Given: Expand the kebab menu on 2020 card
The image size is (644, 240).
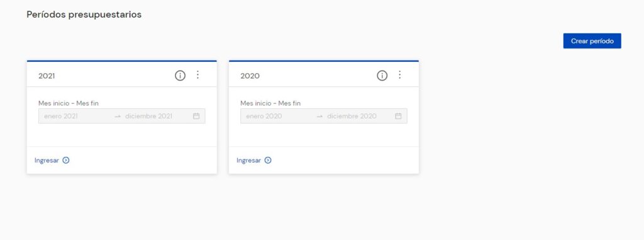Looking at the screenshot, I should point(399,75).
